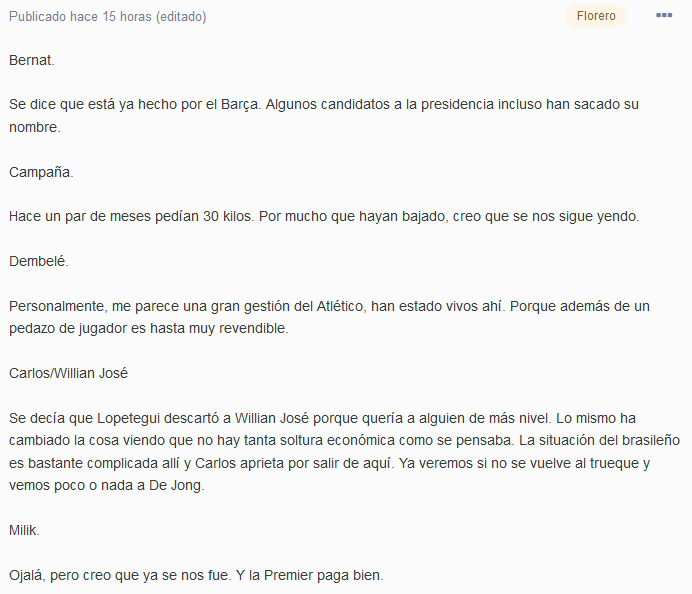Click the line mentioning 'gran gestión del Atlético'
Screen dimensions: 692x594
[x=329, y=306]
